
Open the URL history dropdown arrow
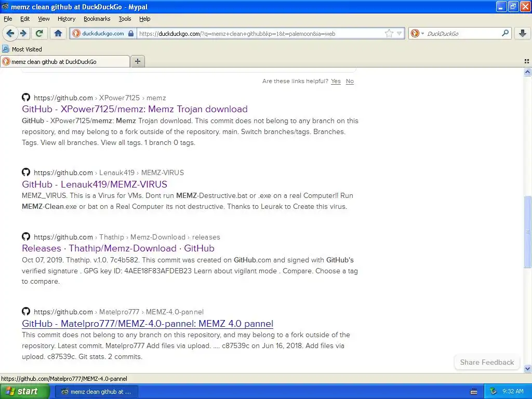[x=400, y=33]
